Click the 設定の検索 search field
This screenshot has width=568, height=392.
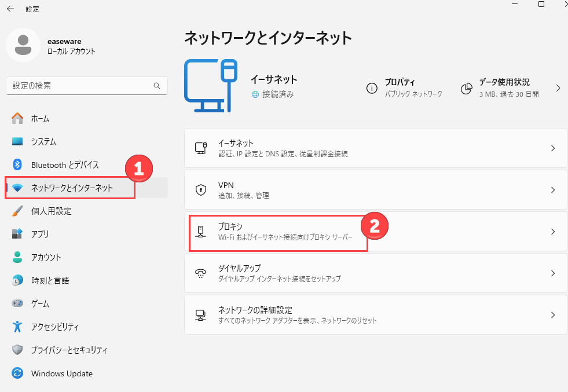[87, 86]
